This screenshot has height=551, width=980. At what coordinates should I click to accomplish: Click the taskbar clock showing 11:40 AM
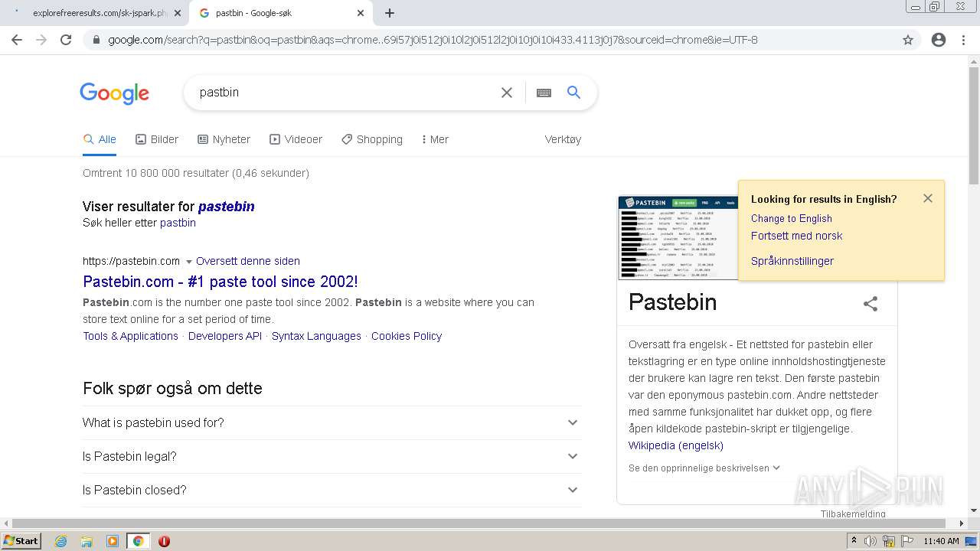[941, 541]
